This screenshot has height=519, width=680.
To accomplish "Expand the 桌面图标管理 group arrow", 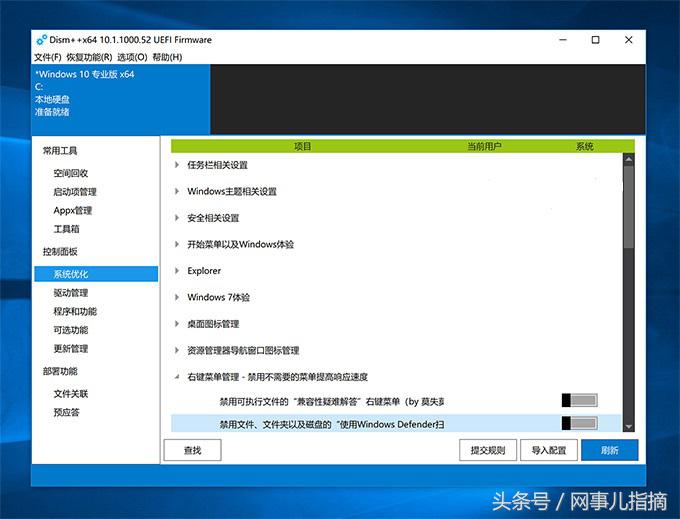I will coord(177,323).
